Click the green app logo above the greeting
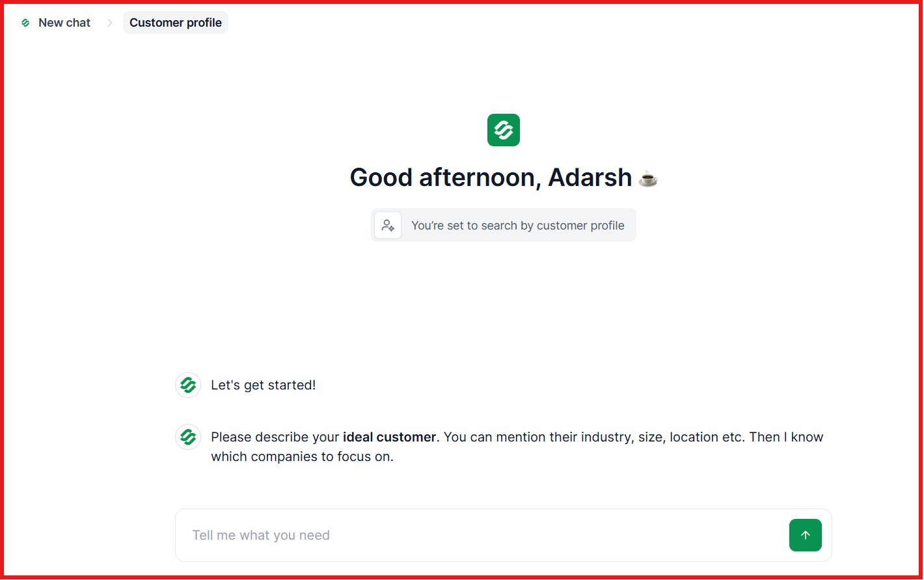 click(x=503, y=130)
